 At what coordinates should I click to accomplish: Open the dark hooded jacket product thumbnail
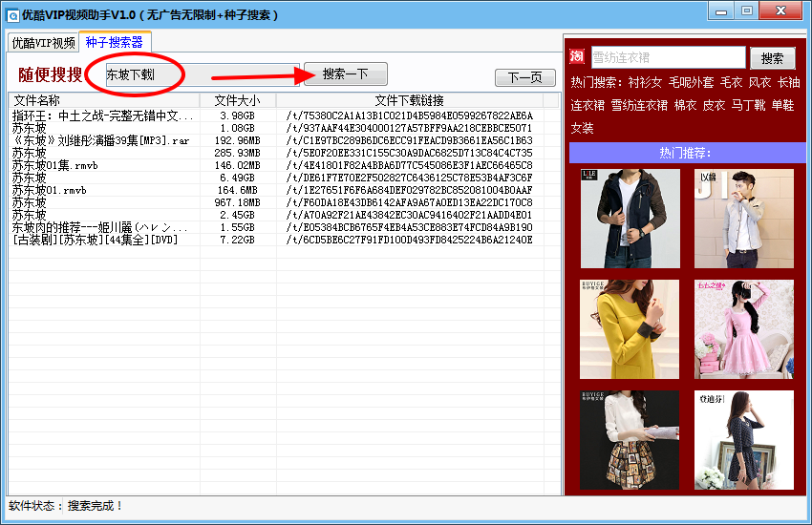(630, 219)
